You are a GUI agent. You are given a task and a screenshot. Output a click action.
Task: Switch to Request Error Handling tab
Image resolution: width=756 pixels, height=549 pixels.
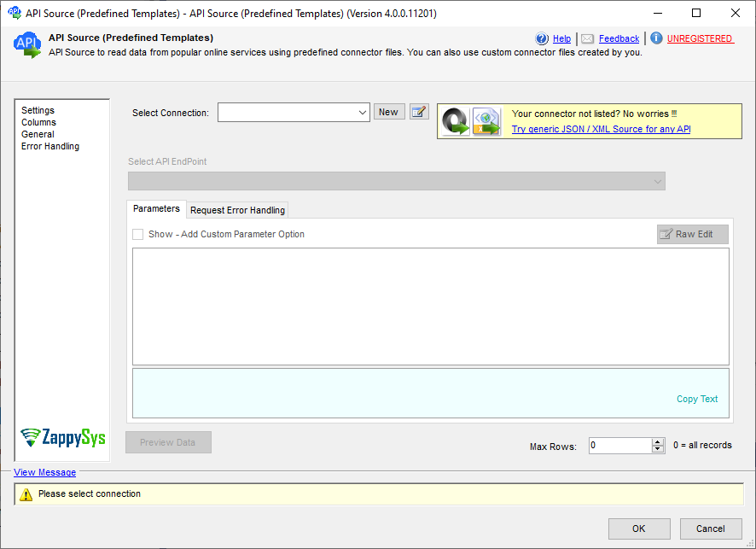click(237, 210)
